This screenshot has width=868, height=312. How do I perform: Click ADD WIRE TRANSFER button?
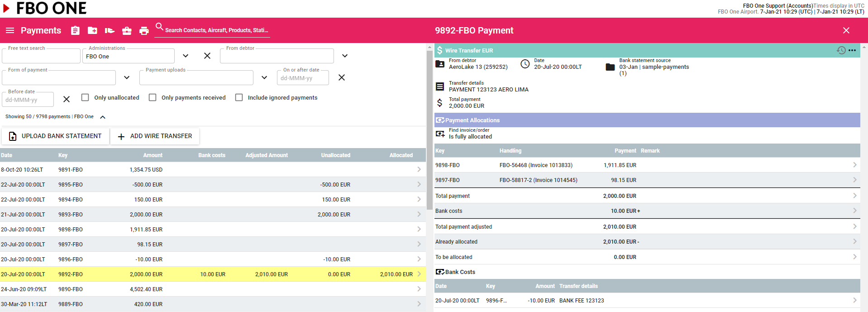pyautogui.click(x=155, y=136)
